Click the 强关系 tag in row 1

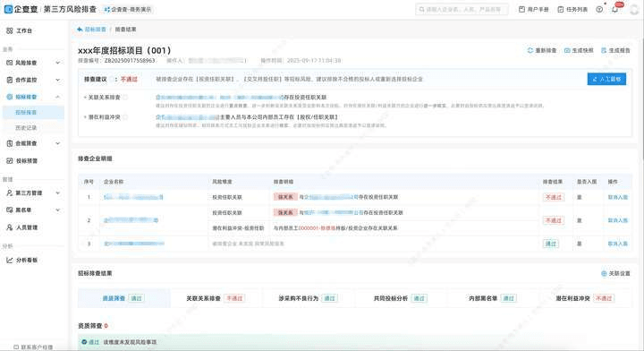[285, 197]
